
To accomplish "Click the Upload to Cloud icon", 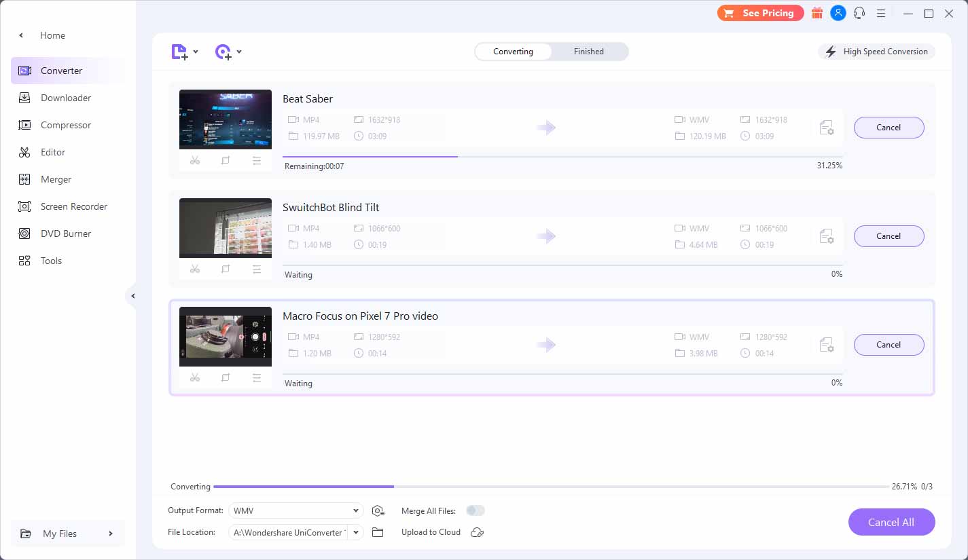I will click(476, 532).
